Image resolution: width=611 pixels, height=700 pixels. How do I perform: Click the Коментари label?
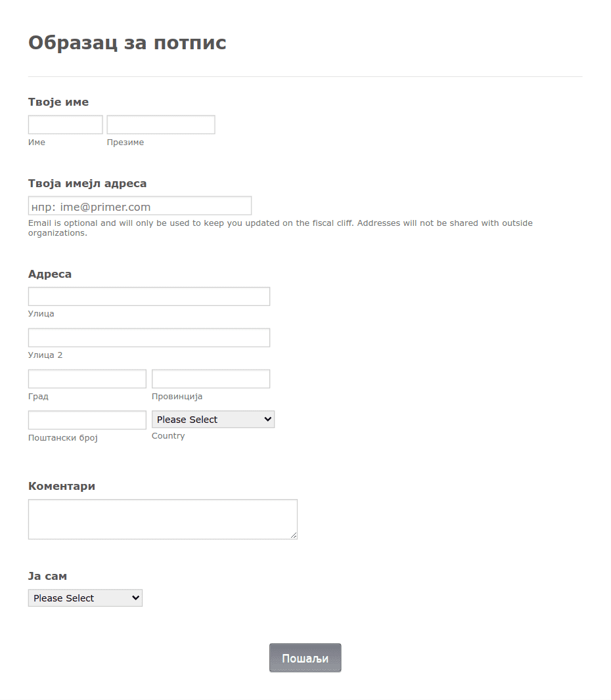62,486
